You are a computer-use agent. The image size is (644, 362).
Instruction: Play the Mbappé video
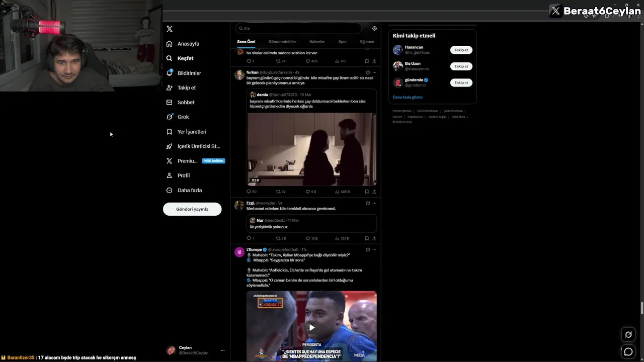(311, 327)
